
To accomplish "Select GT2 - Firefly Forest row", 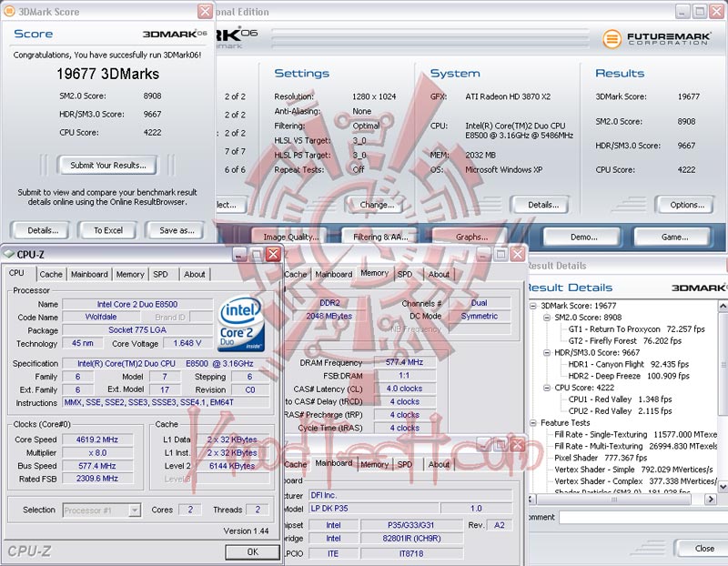I will [x=624, y=341].
